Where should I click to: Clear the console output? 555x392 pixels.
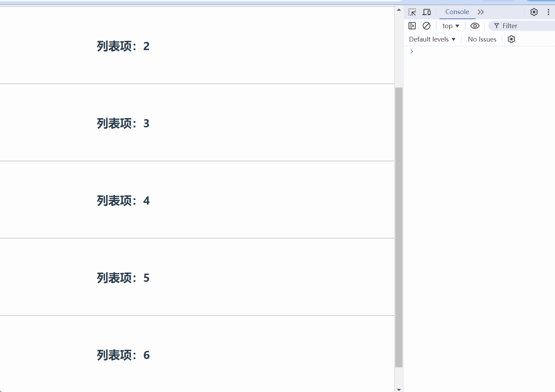point(427,25)
